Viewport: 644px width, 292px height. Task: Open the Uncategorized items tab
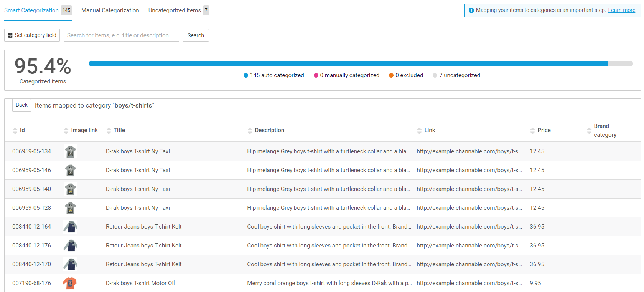pos(175,10)
